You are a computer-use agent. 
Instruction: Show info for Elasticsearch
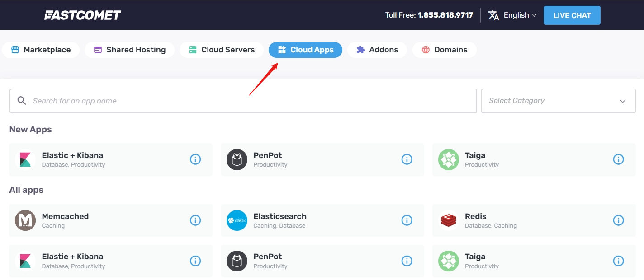407,220
